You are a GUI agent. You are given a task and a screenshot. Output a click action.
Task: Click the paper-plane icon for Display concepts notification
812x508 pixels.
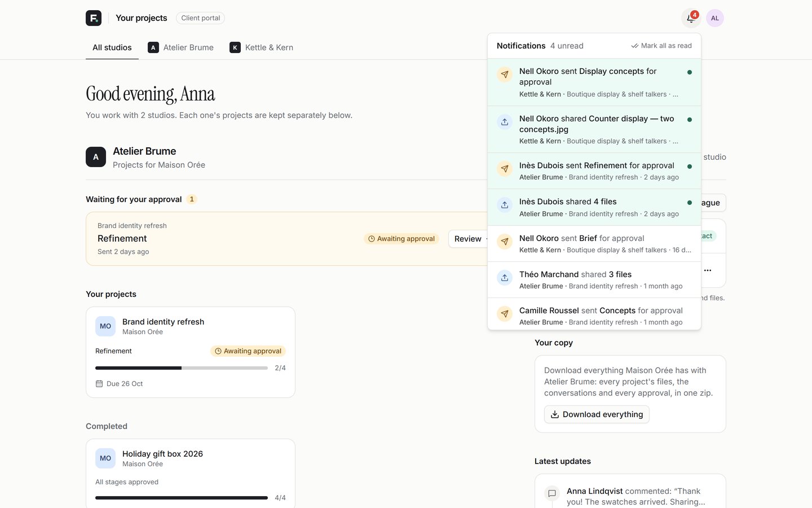pos(505,75)
